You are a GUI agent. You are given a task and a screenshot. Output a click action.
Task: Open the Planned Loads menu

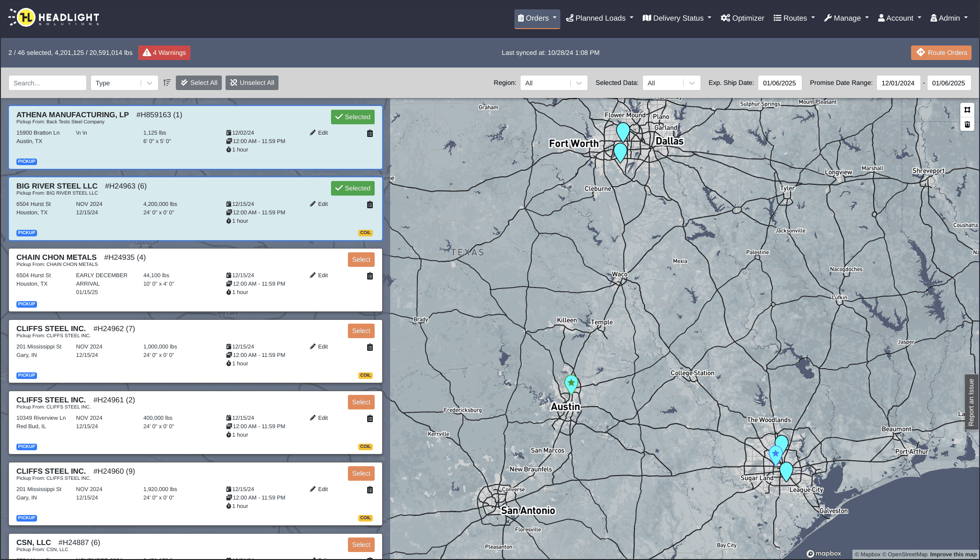click(x=599, y=18)
